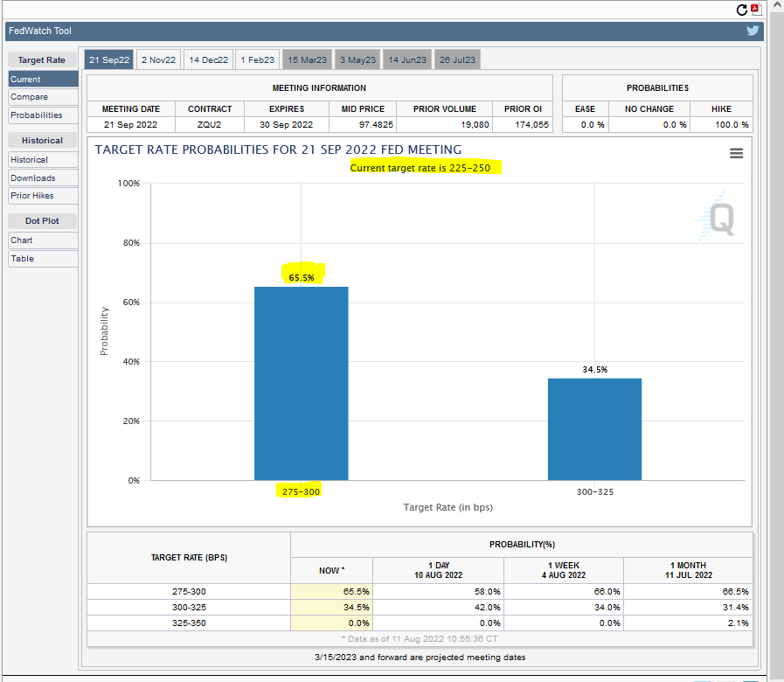The image size is (784, 682).
Task: Click the 42.0% one-day value
Action: (x=488, y=608)
